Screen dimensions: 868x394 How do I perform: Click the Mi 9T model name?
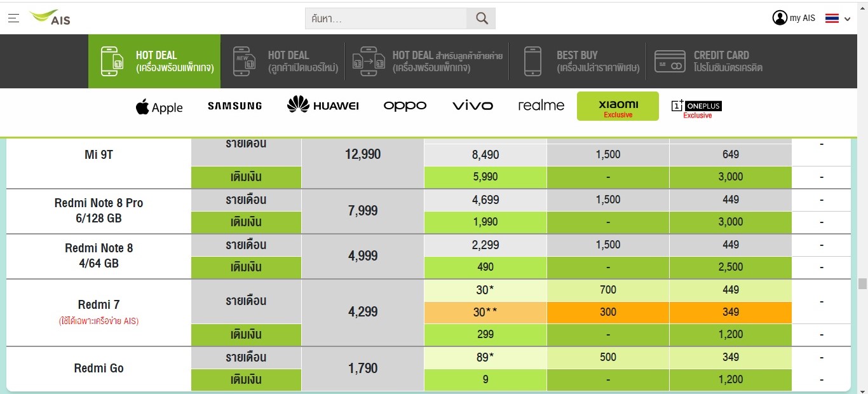(x=98, y=154)
